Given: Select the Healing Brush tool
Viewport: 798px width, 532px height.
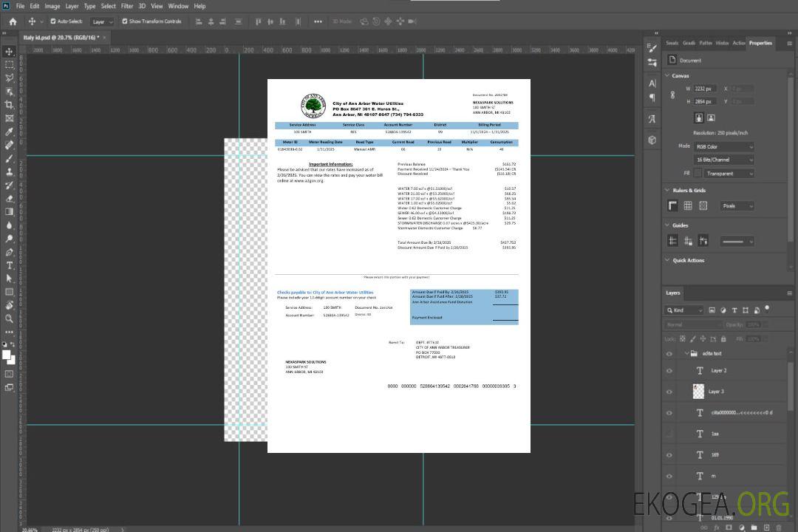Looking at the screenshot, I should (x=9, y=145).
